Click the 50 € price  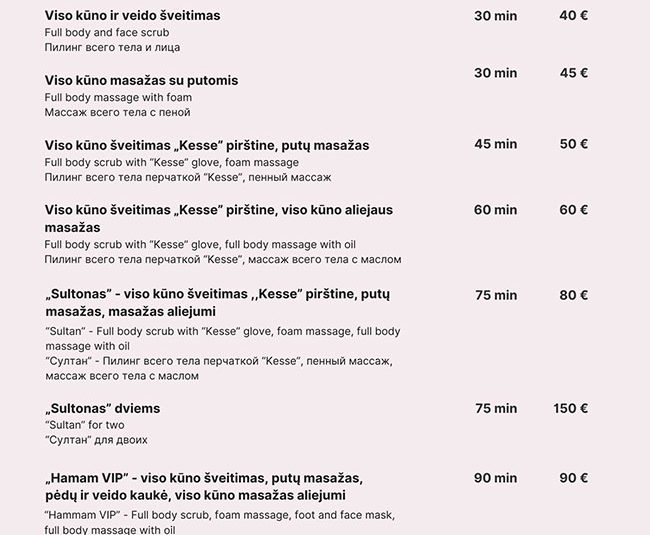(x=574, y=144)
